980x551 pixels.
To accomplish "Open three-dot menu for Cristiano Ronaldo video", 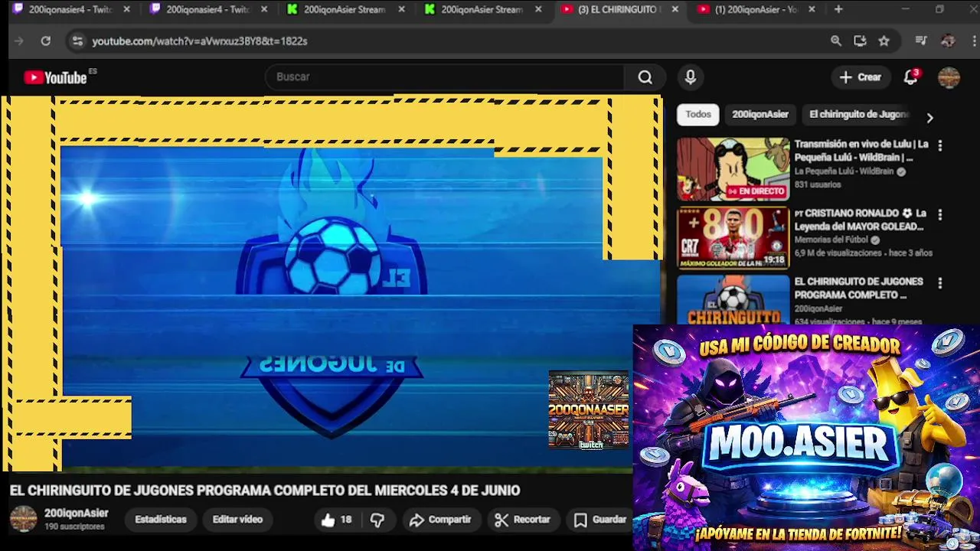I will click(x=940, y=215).
